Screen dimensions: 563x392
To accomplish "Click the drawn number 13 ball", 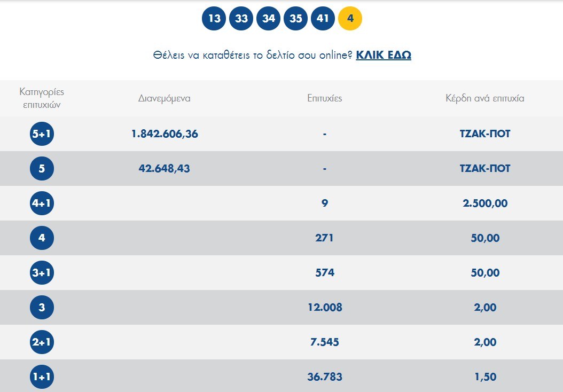I will coord(214,19).
